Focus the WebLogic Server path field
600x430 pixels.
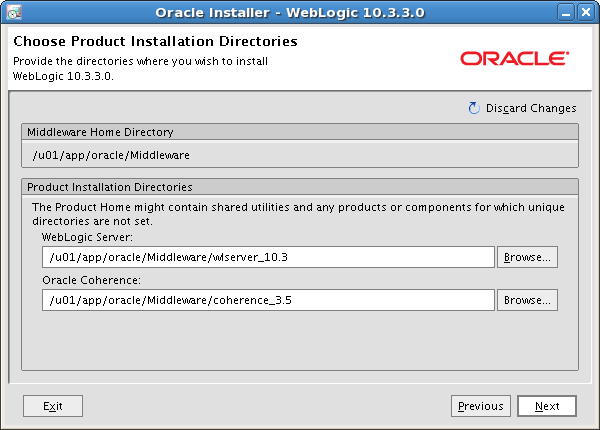(x=268, y=257)
